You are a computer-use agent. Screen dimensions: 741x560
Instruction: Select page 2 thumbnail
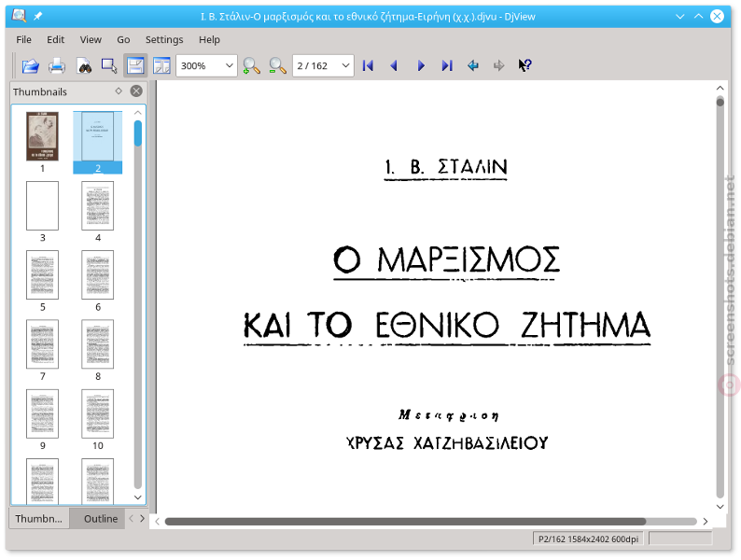[x=98, y=142]
